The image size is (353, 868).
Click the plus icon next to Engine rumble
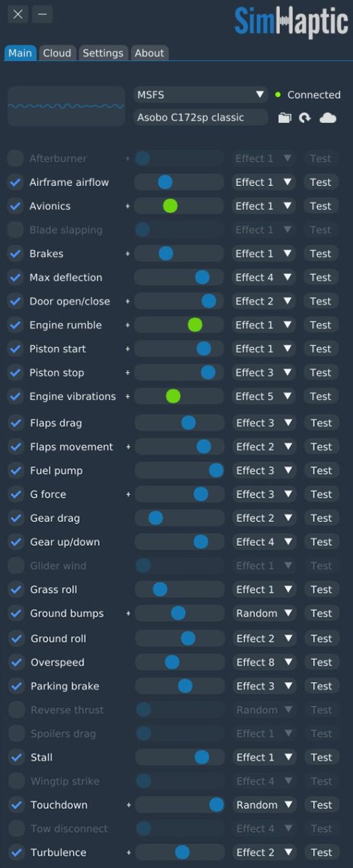pyautogui.click(x=127, y=325)
